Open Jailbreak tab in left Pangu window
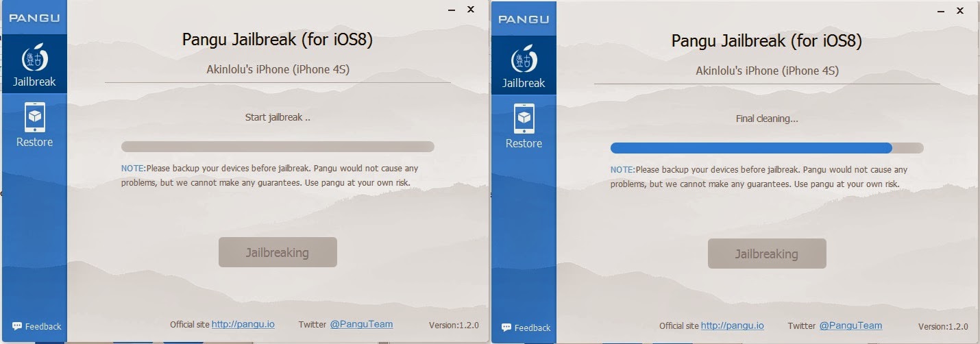The width and height of the screenshot is (980, 344). click(x=34, y=65)
